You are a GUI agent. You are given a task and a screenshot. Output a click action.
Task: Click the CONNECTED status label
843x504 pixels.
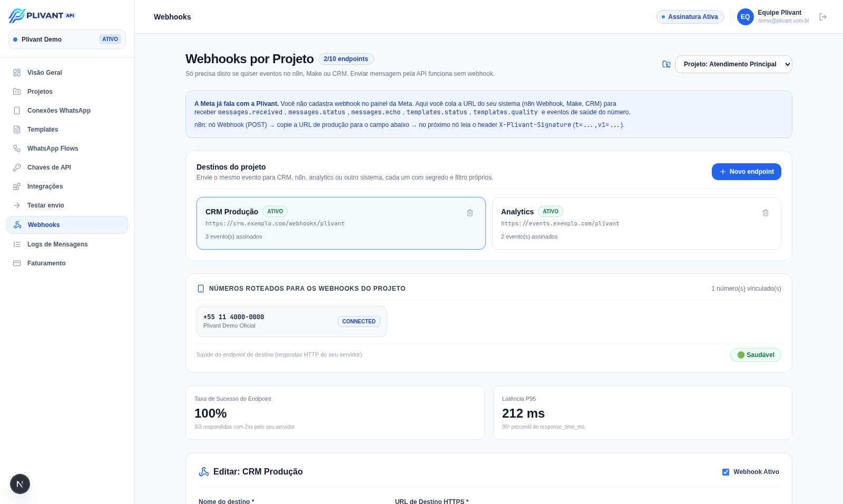point(359,321)
